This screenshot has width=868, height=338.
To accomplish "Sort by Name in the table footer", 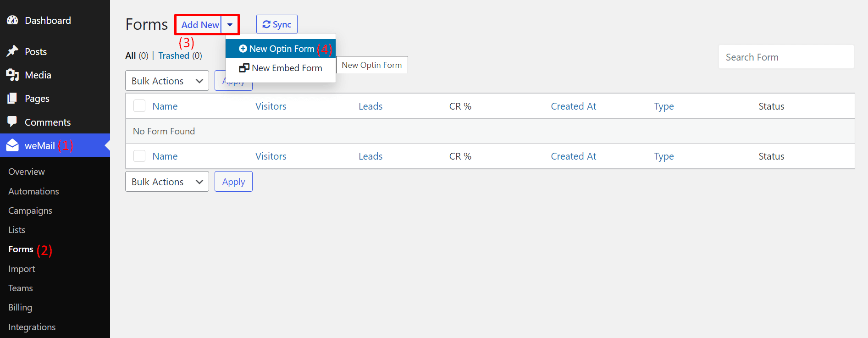I will pyautogui.click(x=165, y=156).
